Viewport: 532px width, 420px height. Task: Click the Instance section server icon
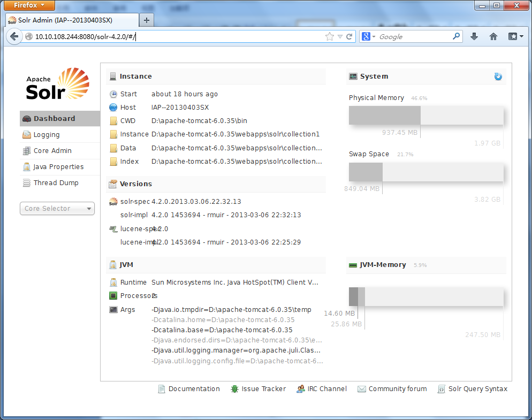(x=112, y=77)
